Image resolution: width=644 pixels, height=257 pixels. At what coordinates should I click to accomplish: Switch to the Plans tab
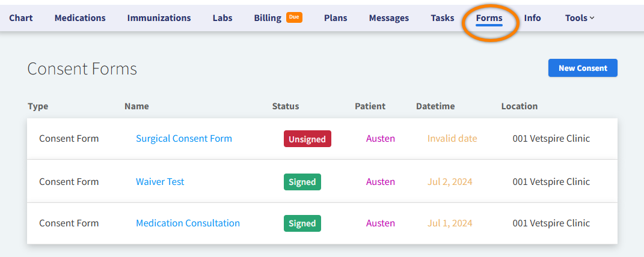[x=336, y=18]
